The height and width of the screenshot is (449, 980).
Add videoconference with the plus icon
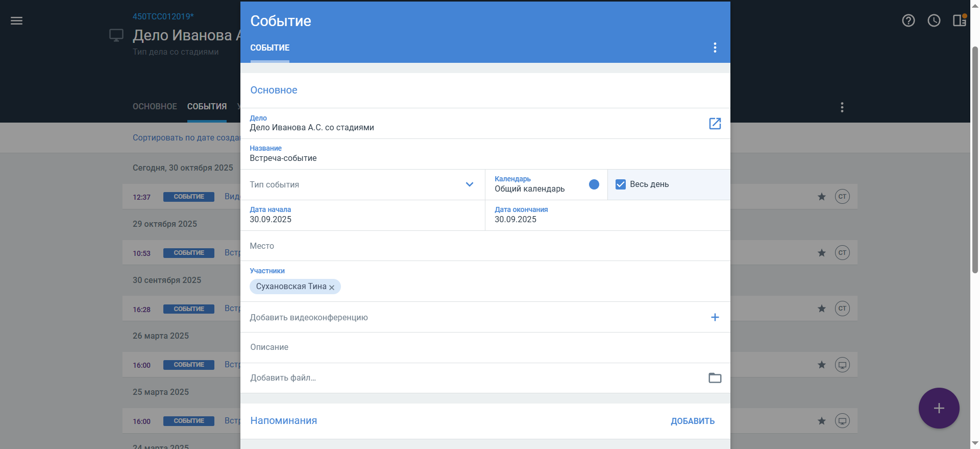pos(715,317)
